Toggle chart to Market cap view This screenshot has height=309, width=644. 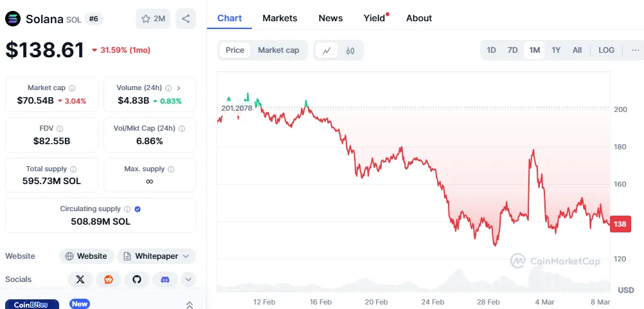(x=278, y=50)
